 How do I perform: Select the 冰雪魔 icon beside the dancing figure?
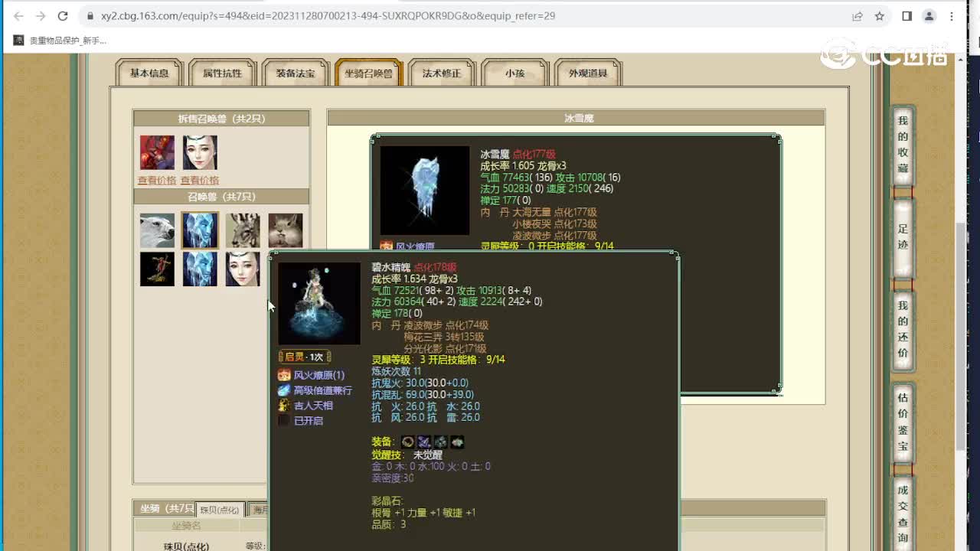200,269
